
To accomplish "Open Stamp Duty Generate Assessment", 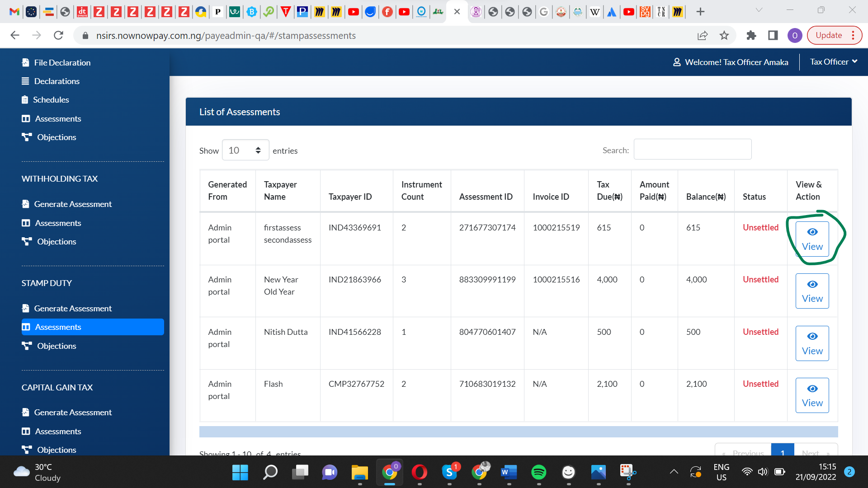I will (66, 308).
